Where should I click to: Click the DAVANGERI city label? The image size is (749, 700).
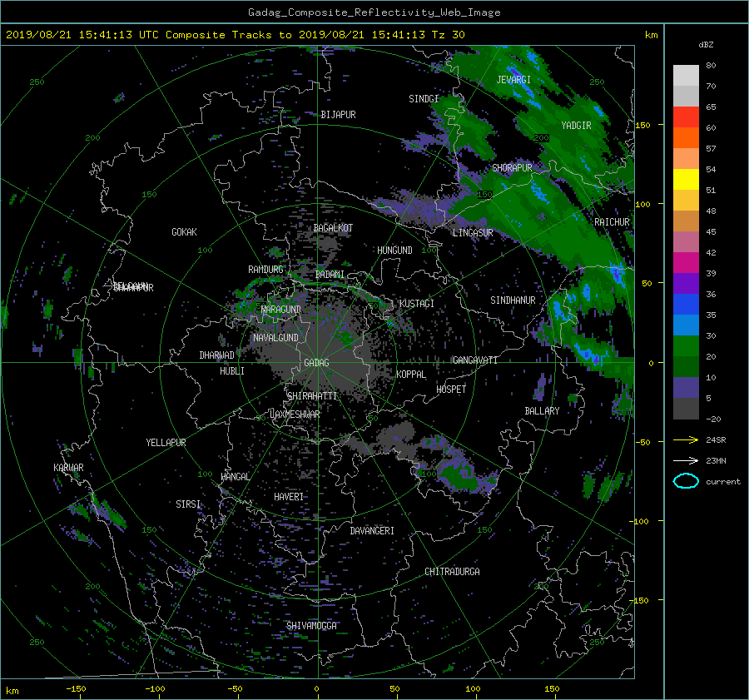pos(372,531)
